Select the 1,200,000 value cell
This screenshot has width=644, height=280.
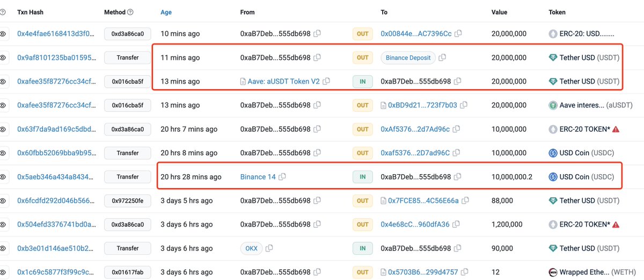click(507, 225)
